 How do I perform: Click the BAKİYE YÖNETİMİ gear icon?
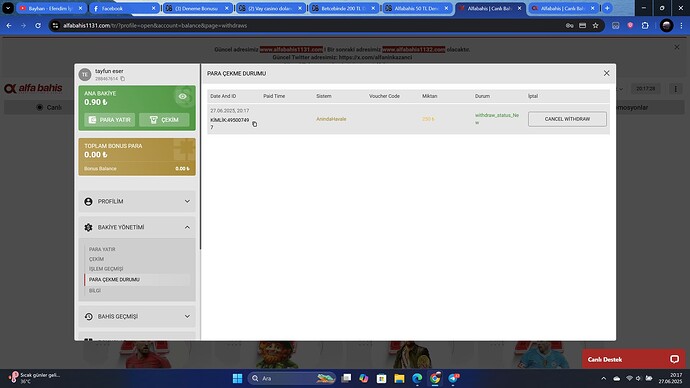click(88, 227)
